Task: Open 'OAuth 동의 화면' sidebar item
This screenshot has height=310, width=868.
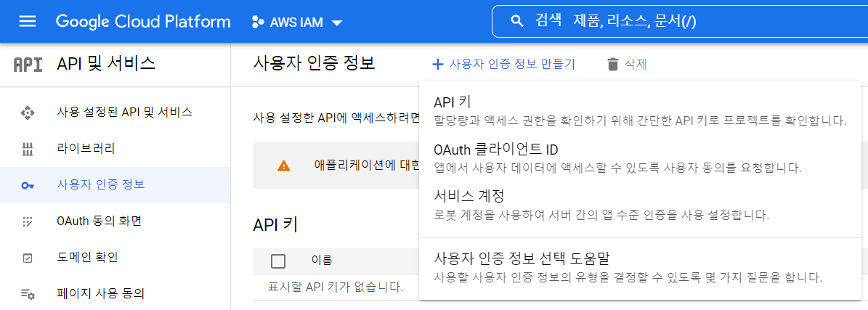Action: 115,221
